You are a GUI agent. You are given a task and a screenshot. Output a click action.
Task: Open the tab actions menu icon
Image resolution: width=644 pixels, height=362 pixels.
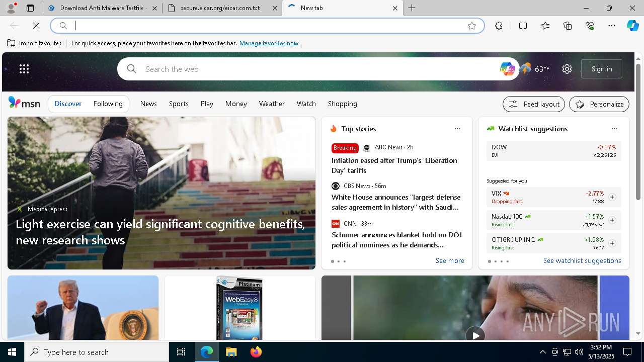coord(30,8)
